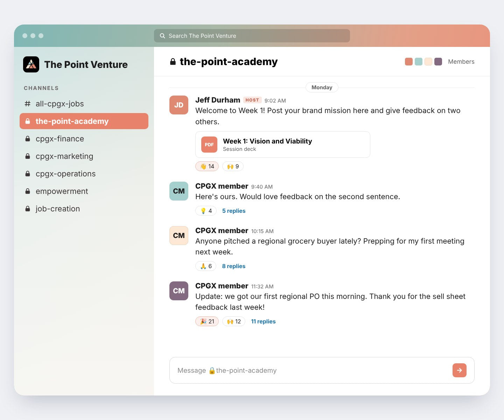Toggle the waving hand reaction with 14
Image resolution: width=504 pixels, height=420 pixels.
207,166
